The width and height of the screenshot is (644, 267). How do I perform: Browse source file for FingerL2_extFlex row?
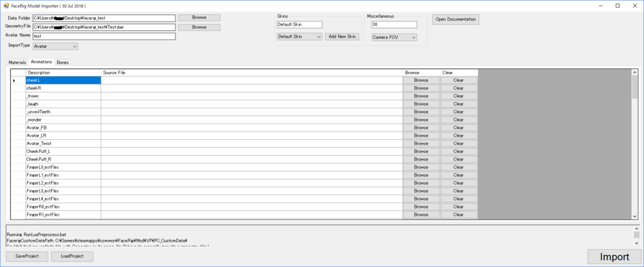coord(421,183)
